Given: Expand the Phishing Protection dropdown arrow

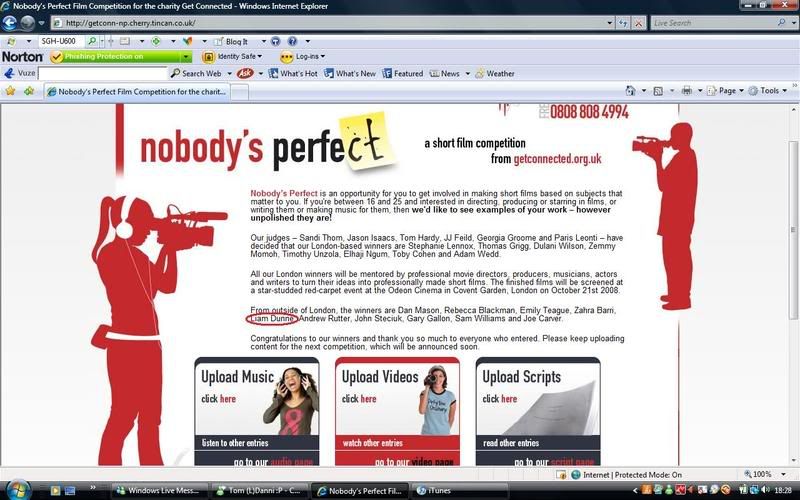Looking at the screenshot, I should click(187, 57).
